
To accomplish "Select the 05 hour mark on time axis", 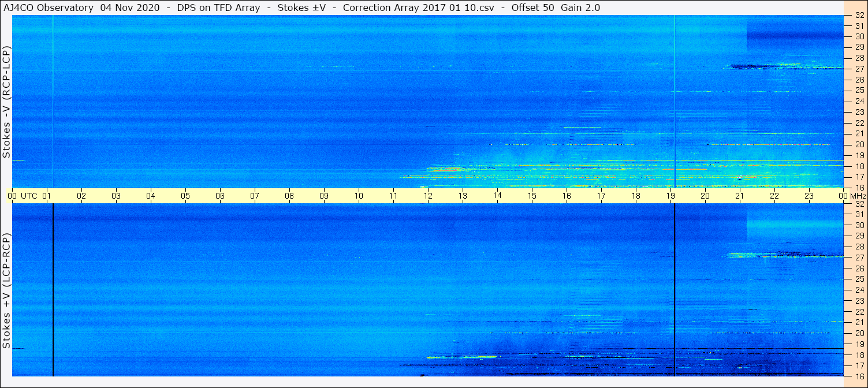I will tap(186, 196).
